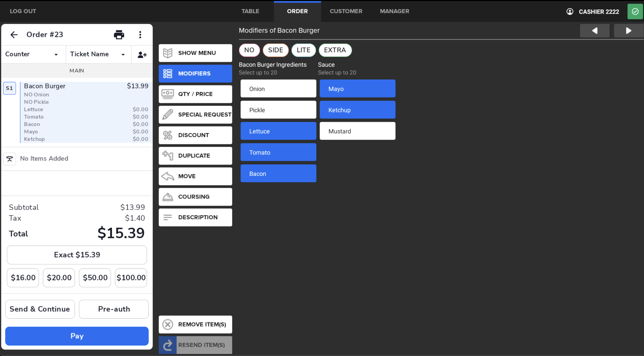The image size is (644, 356).
Task: Remove the selected item(s)
Action: (195, 324)
